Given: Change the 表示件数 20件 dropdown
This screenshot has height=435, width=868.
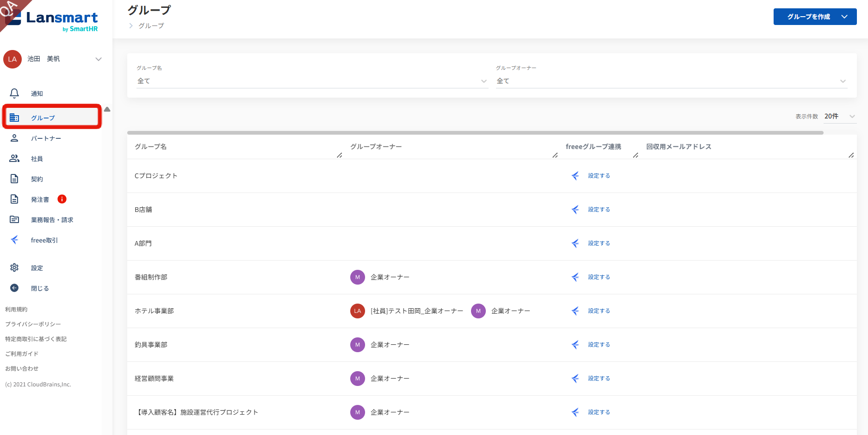Looking at the screenshot, I should 839,117.
